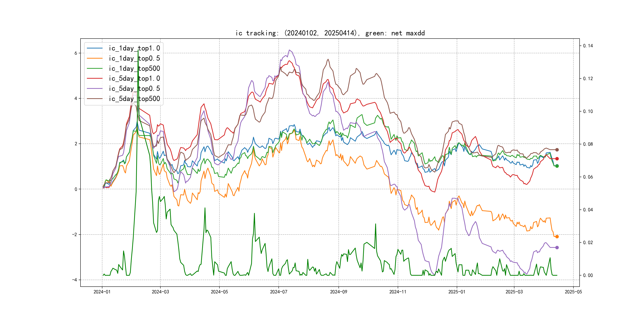Click the 2024-03 x-axis tick label
Screen dimensions: 644x322
coord(160,292)
